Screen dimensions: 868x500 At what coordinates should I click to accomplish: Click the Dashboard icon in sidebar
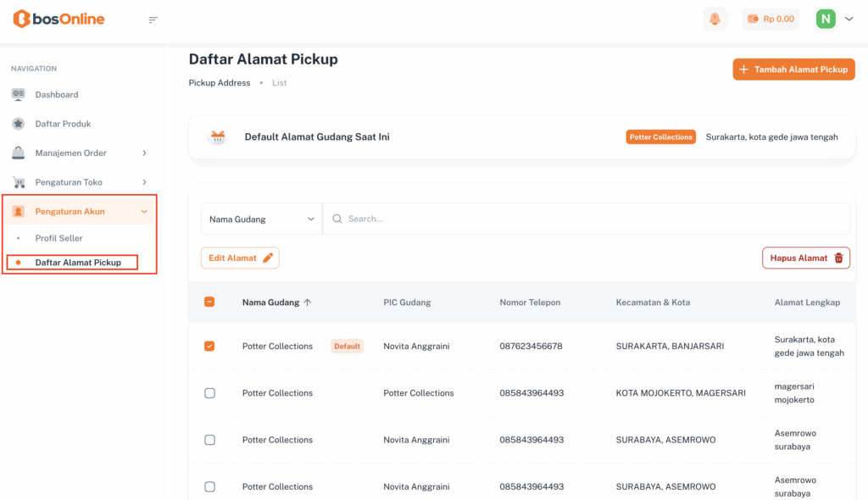coord(19,94)
